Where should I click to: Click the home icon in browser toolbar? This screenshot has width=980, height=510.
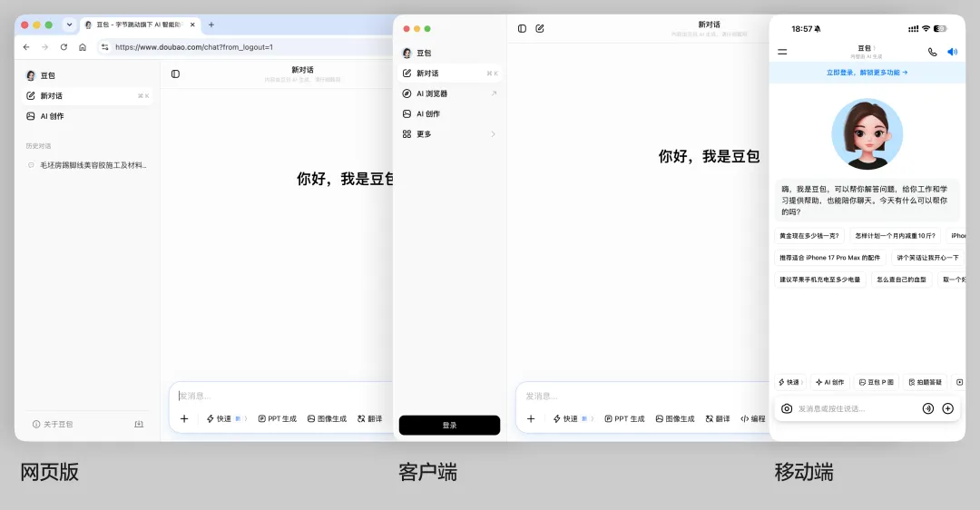coord(83,47)
